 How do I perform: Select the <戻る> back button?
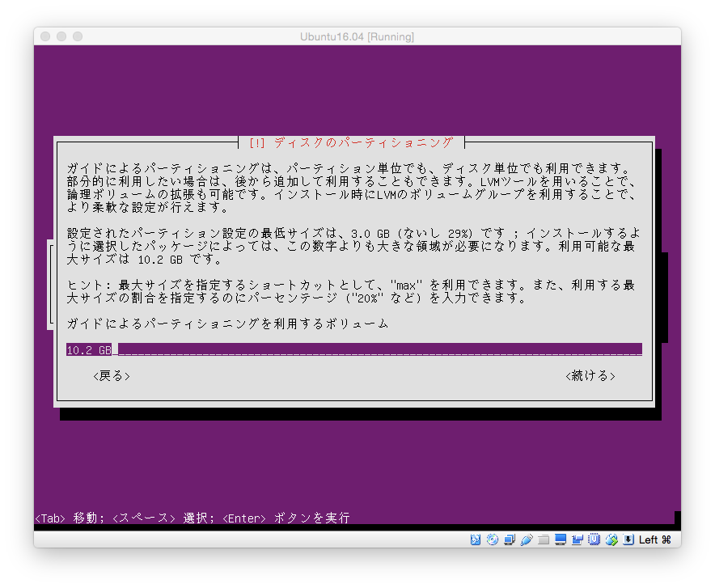(x=112, y=375)
